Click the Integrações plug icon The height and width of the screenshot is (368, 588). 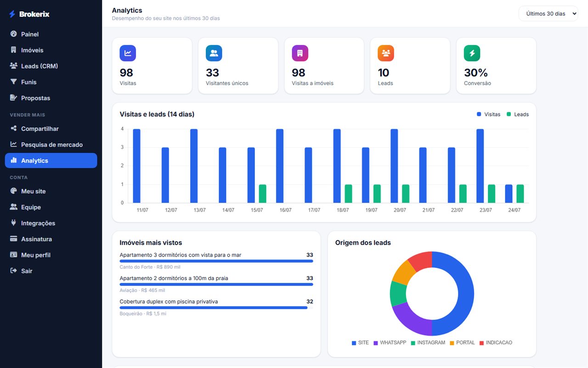tap(13, 223)
